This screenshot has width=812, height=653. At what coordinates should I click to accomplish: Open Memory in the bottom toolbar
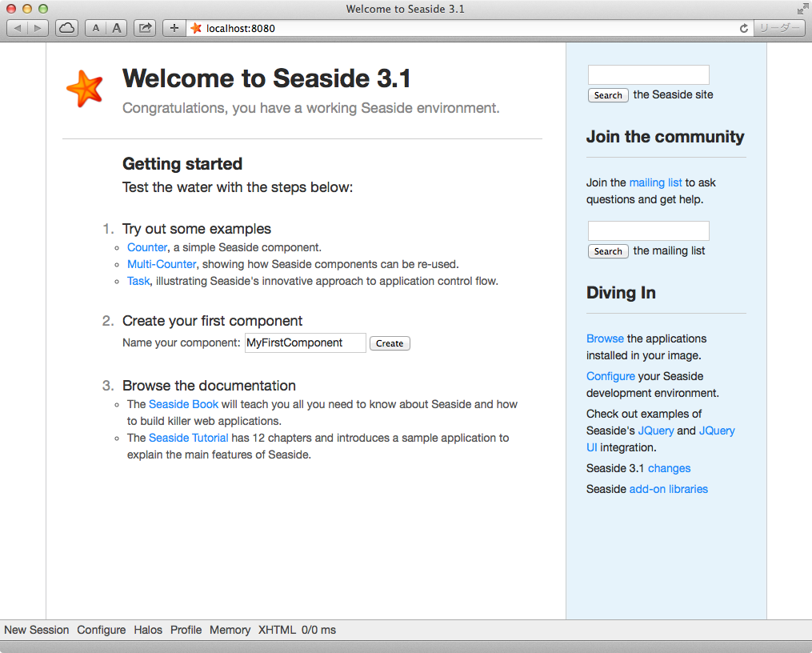(230, 631)
